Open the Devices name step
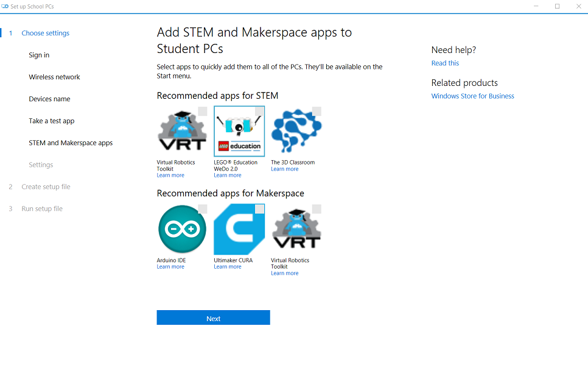 [49, 99]
